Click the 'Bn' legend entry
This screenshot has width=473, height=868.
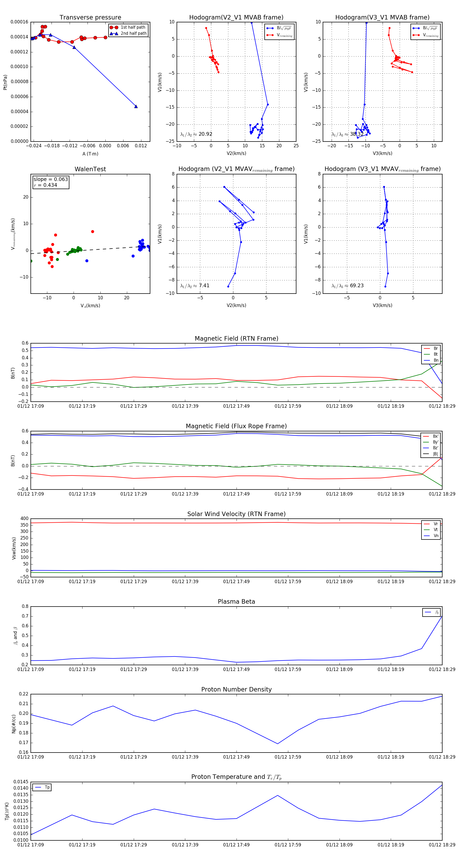coord(431,360)
